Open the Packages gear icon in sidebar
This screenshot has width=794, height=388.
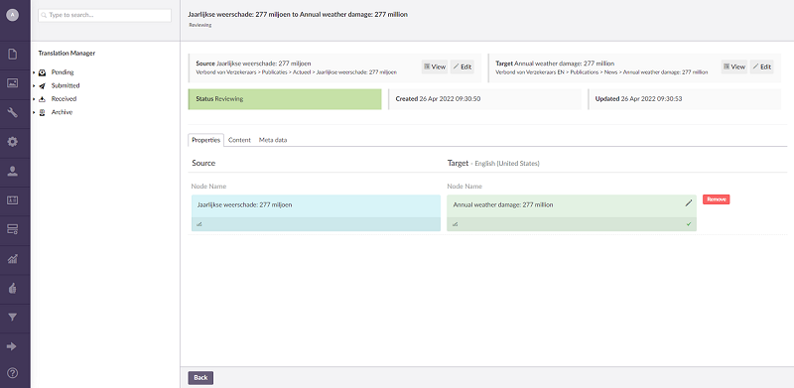click(13, 142)
